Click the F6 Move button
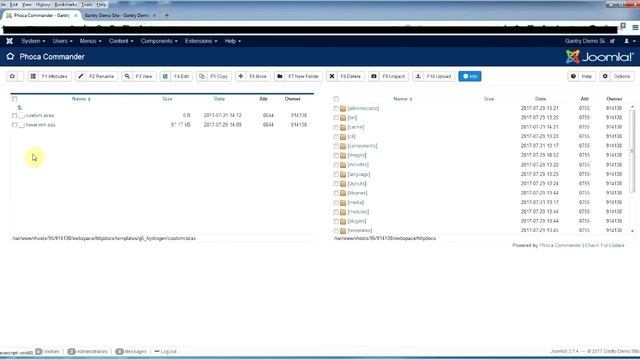This screenshot has height=360, width=640. [x=253, y=76]
